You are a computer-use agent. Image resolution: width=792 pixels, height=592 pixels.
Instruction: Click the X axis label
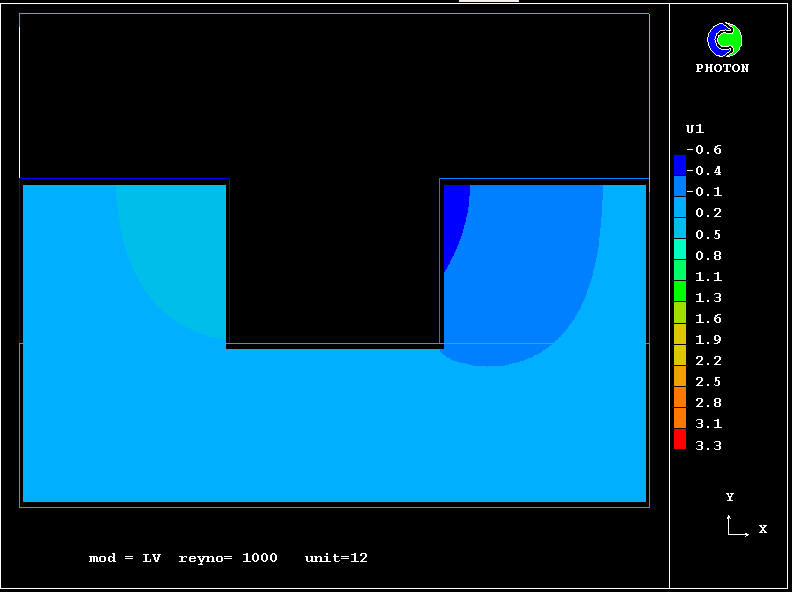(762, 529)
